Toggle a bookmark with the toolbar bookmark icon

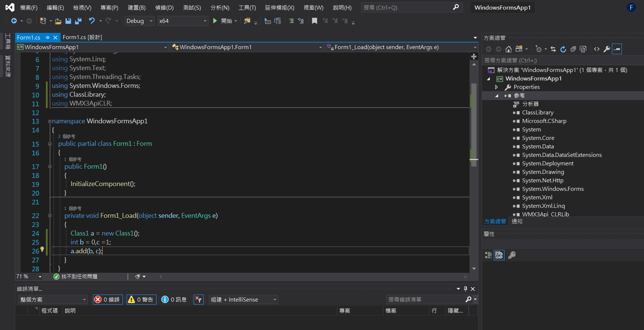(x=314, y=21)
